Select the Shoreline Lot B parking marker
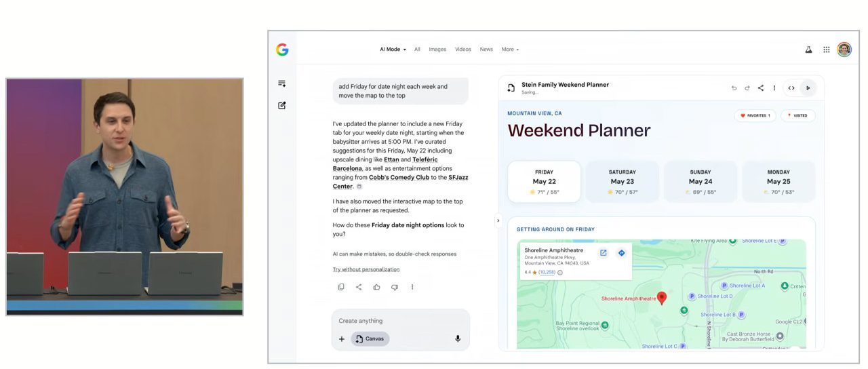Screen dimensions: 868x369 (x=741, y=315)
